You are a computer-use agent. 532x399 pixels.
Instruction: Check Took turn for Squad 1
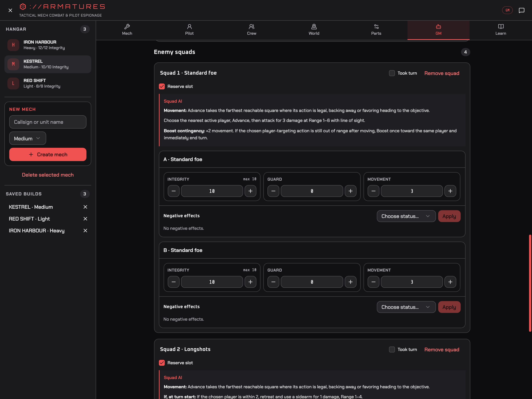pyautogui.click(x=392, y=73)
